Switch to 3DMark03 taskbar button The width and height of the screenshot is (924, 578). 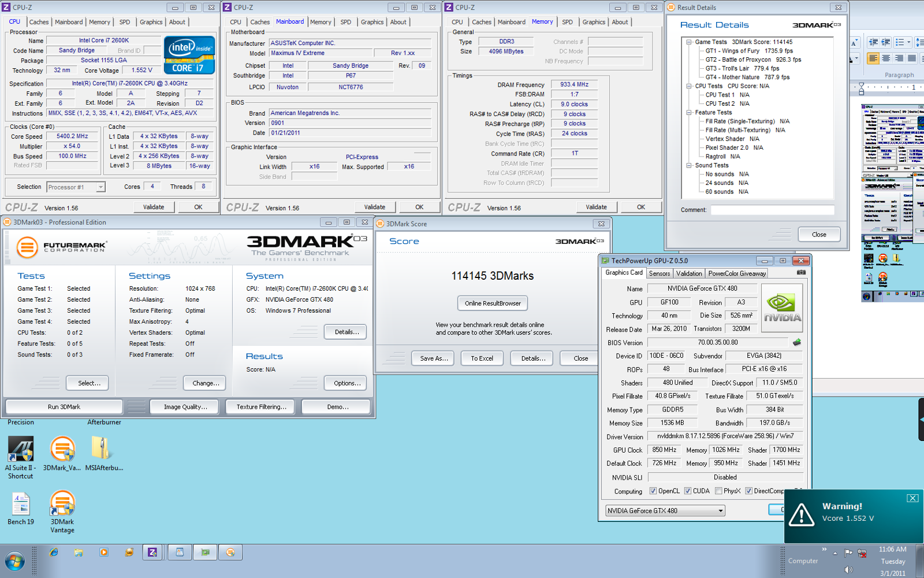pyautogui.click(x=230, y=553)
